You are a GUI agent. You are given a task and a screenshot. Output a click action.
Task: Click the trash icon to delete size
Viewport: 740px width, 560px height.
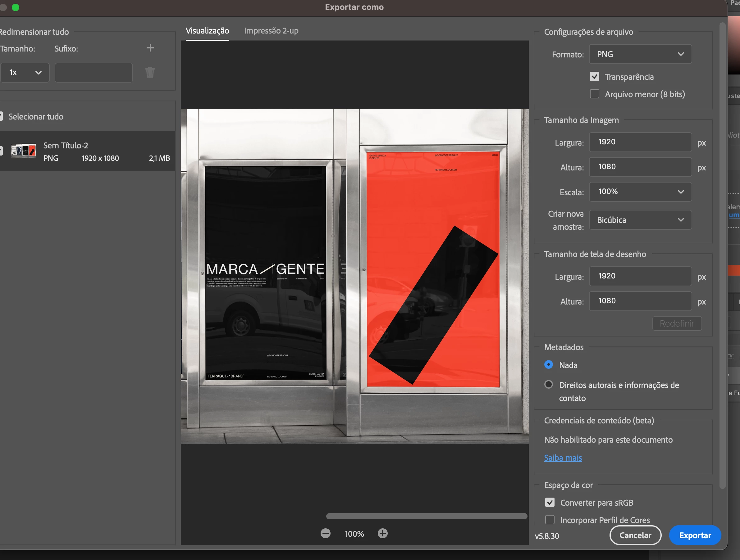click(150, 72)
